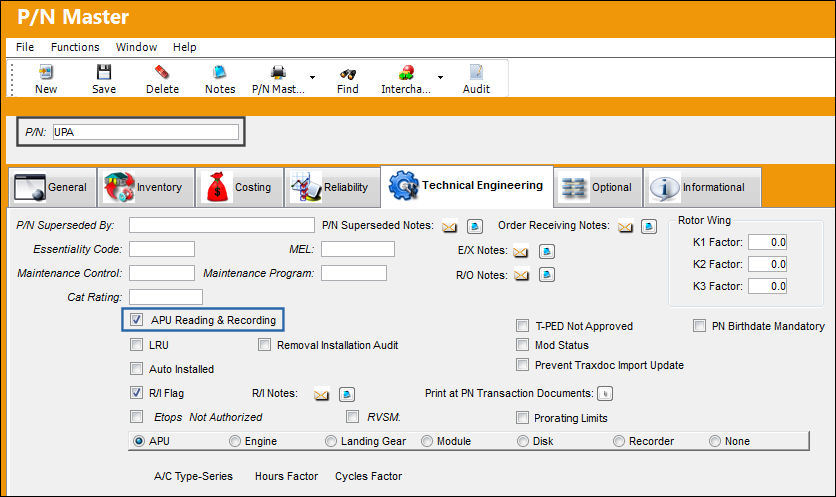Click R/O Notes blue note icon
Screen dimensions: 836x497
(x=546, y=275)
